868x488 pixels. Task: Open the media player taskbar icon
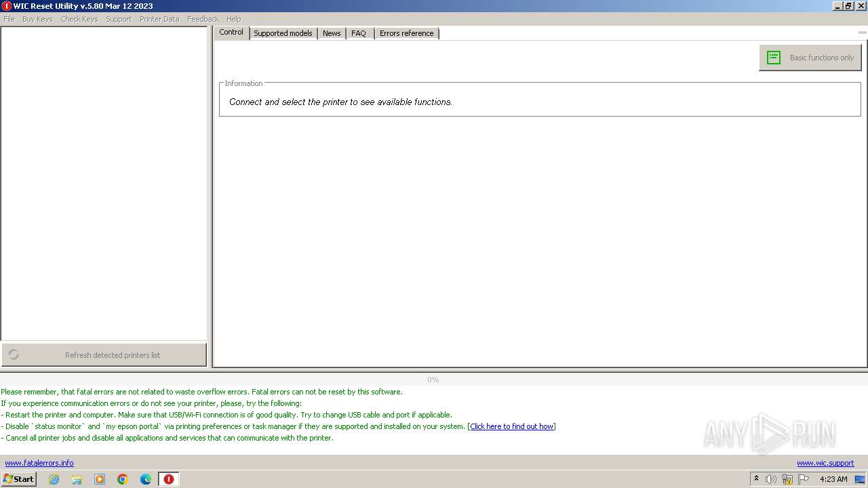click(x=100, y=479)
